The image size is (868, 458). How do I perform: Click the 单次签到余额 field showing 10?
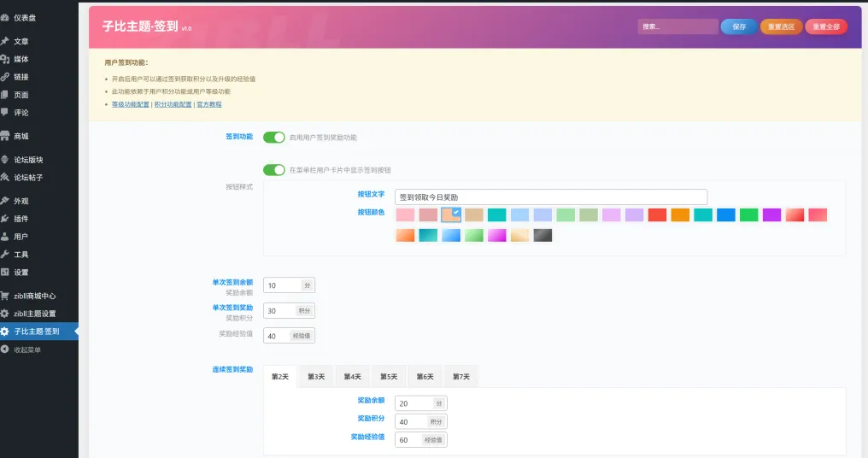pyautogui.click(x=289, y=285)
